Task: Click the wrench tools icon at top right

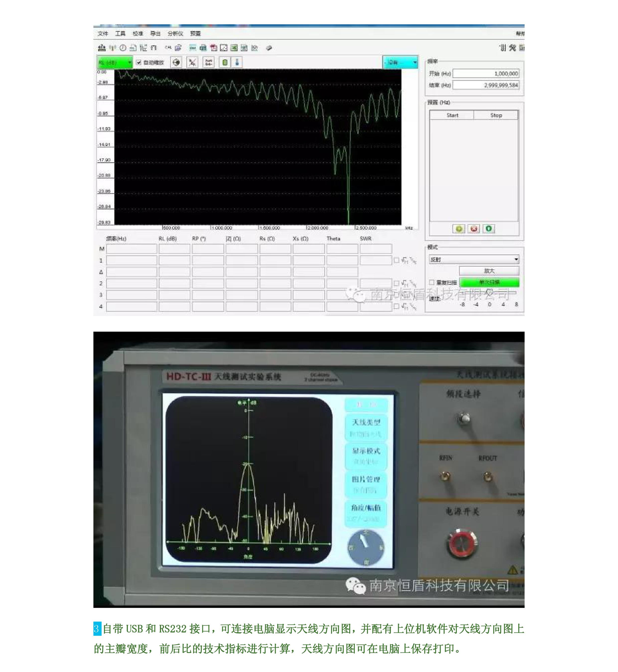Action: 512,48
